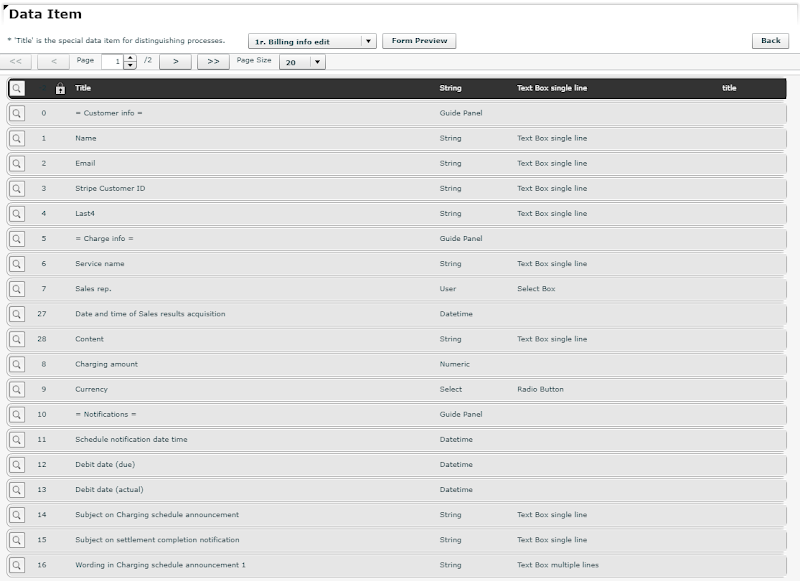Click magnifier icon for Content row
Image resolution: width=800 pixels, height=581 pixels.
(17, 339)
